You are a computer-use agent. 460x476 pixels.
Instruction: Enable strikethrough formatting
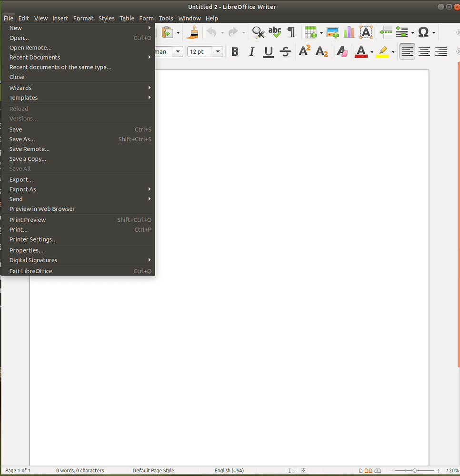(x=285, y=51)
